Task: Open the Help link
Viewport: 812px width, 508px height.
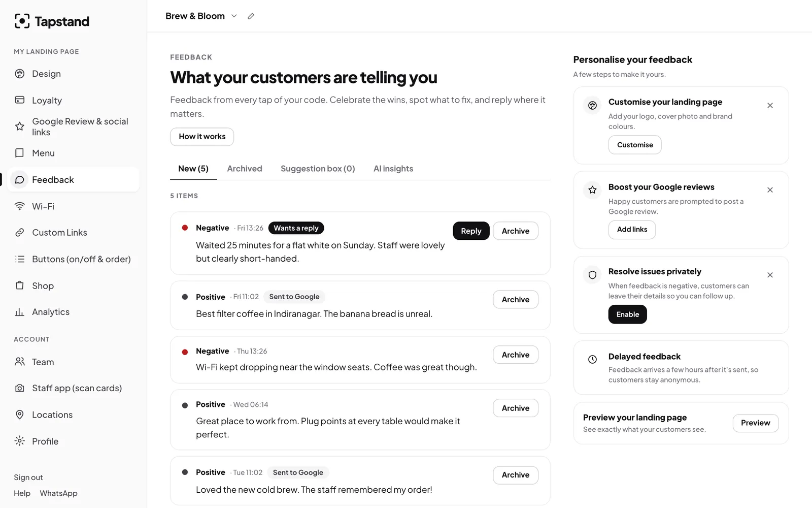Action: pyautogui.click(x=22, y=493)
